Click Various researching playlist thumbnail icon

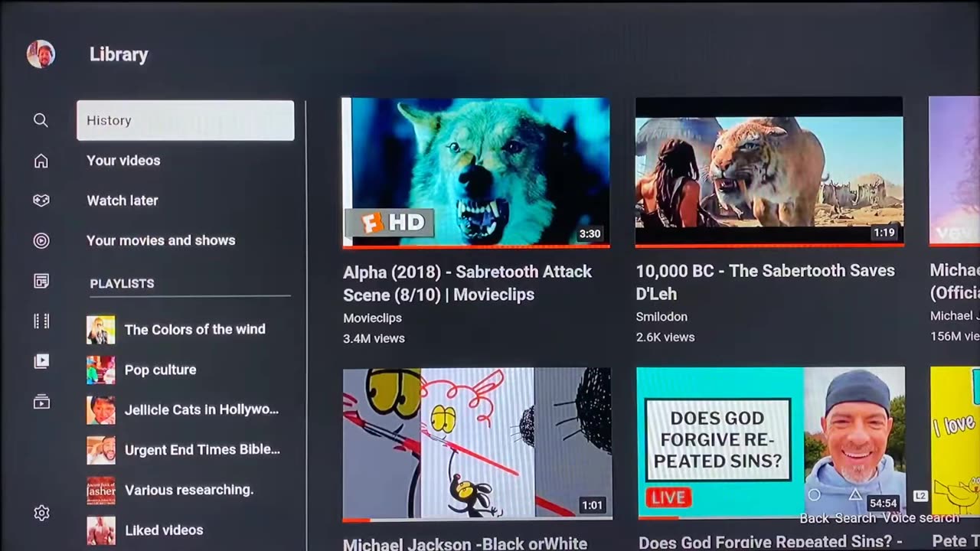100,491
